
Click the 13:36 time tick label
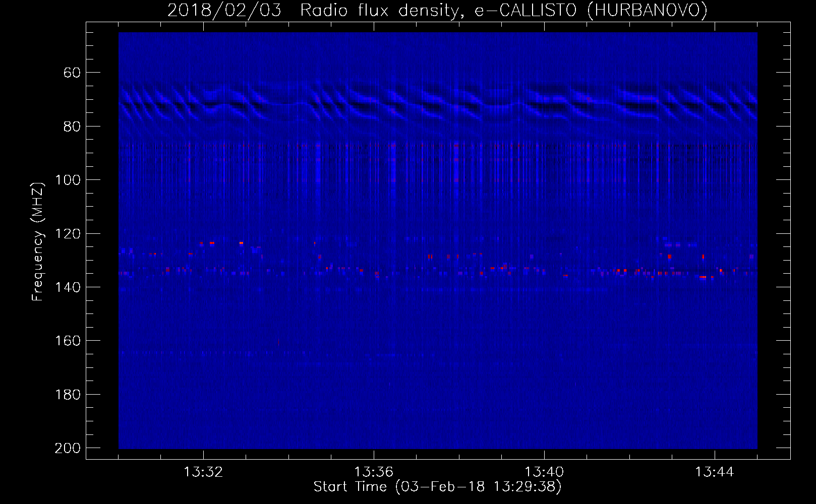tap(374, 472)
